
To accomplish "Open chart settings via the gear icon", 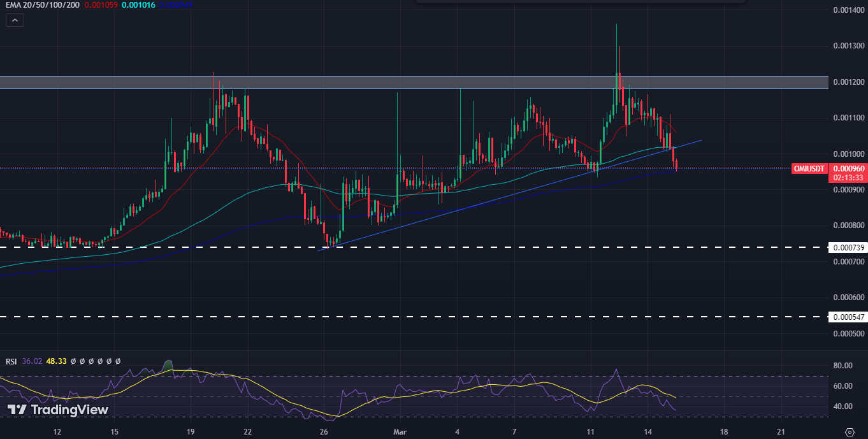I will pyautogui.click(x=849, y=431).
